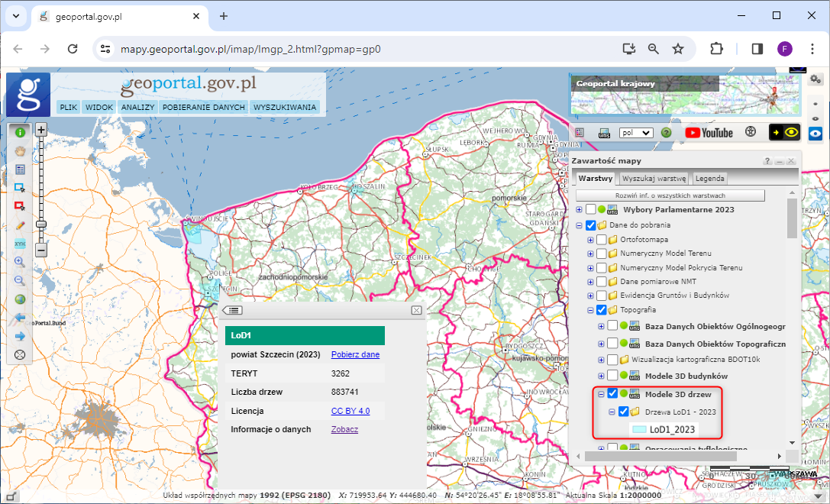Open help via the green question mark icon
This screenshot has height=504, width=830.
pyautogui.click(x=666, y=132)
